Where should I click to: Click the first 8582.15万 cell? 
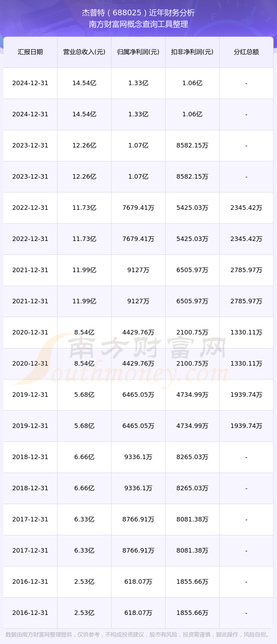(192, 145)
